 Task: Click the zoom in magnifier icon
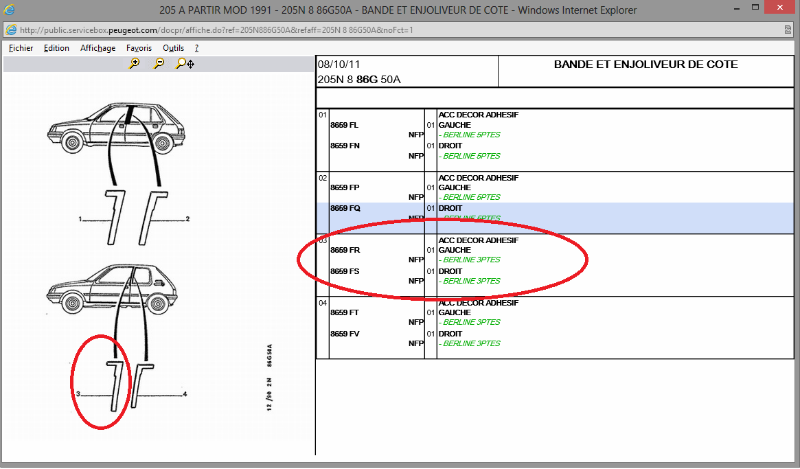134,64
